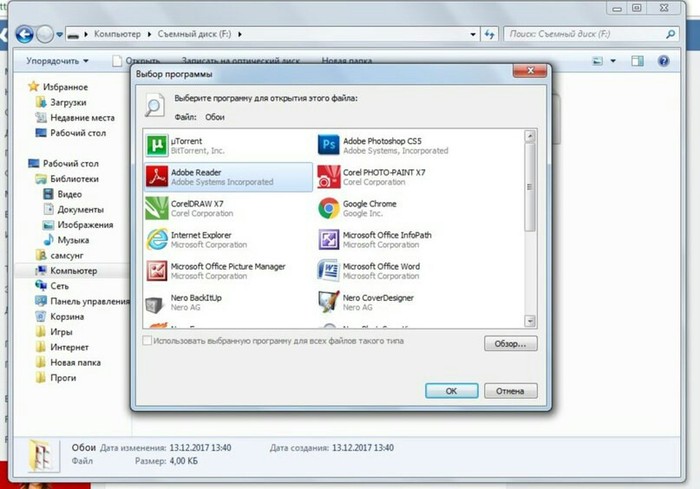The width and height of the screenshot is (700, 489).
Task: Close the Выбор программы dialog
Action: [x=530, y=71]
